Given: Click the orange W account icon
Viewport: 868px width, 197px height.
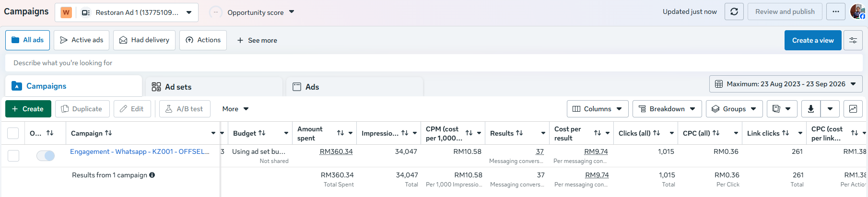Looking at the screenshot, I should (67, 12).
